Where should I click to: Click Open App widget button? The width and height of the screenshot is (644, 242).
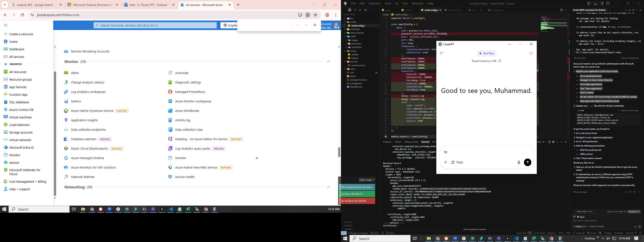[367, 180]
